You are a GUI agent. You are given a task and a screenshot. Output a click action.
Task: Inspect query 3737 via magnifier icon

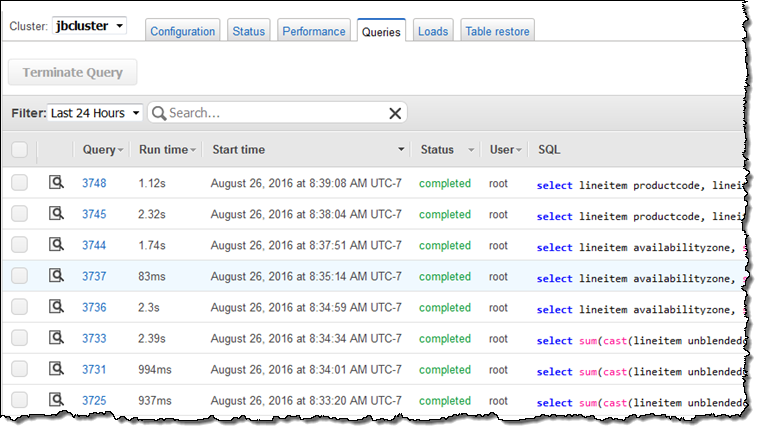57,276
